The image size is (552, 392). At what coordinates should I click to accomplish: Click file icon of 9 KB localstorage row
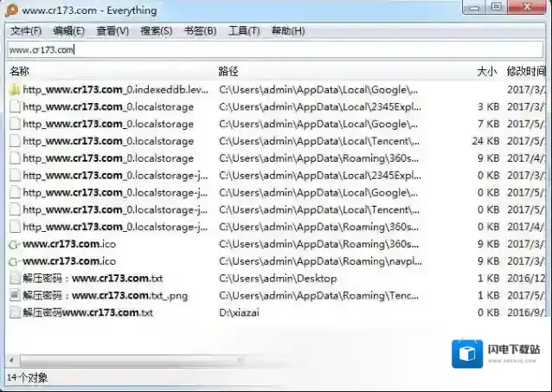pos(15,158)
